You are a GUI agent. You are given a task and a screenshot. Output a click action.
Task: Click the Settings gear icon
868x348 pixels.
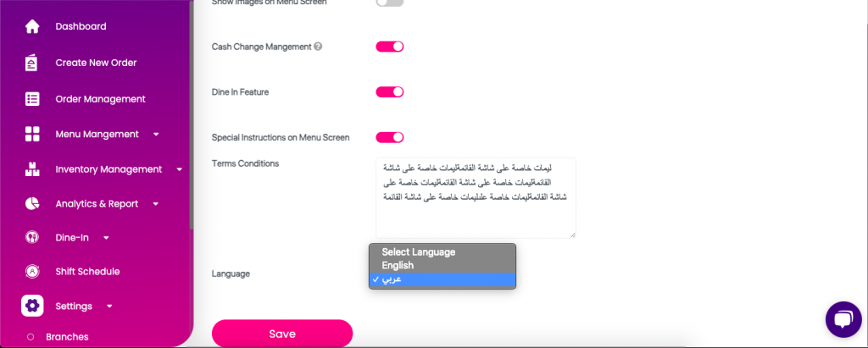[32, 306]
